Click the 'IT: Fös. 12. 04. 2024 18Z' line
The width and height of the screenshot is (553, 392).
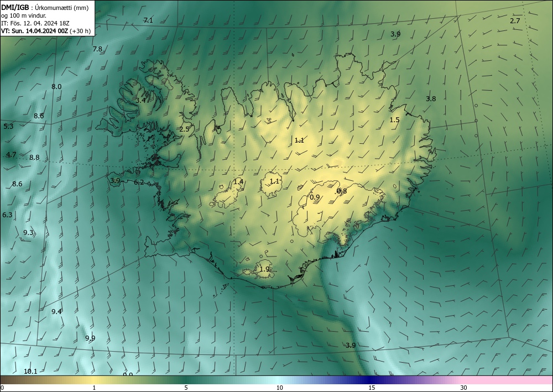(x=35, y=23)
